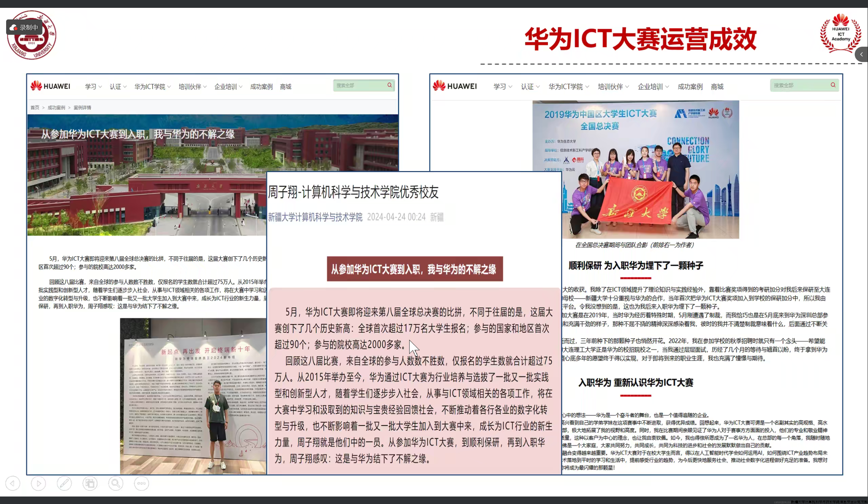The width and height of the screenshot is (868, 504).
Task: Select the 成功案例 menu item
Action: (x=261, y=87)
